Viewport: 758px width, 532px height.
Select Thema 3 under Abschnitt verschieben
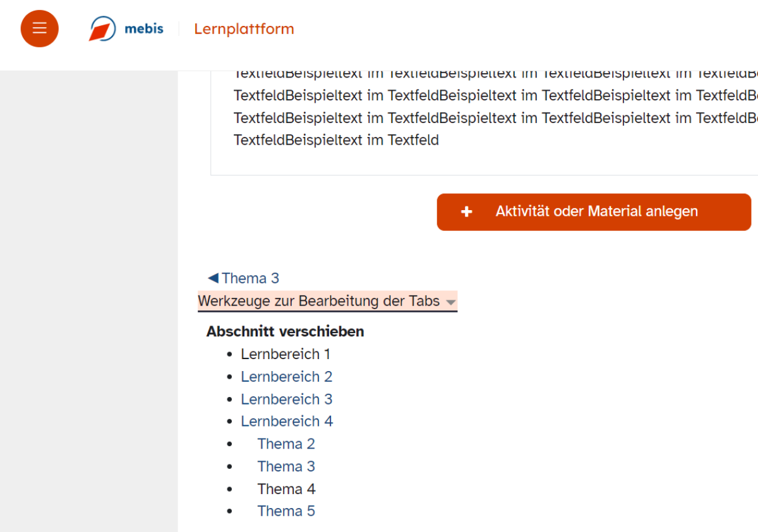[x=286, y=466]
